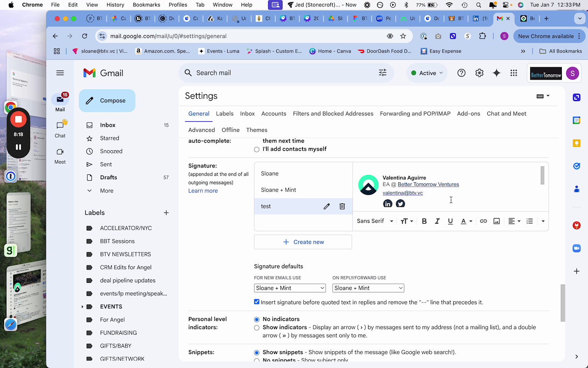Open text size dropdown in signature toolbar

click(407, 221)
